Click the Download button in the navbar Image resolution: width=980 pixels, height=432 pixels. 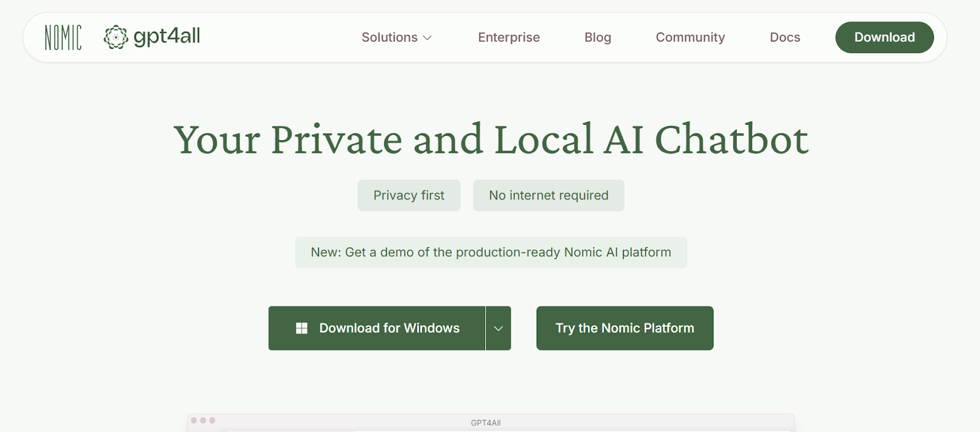click(x=884, y=37)
